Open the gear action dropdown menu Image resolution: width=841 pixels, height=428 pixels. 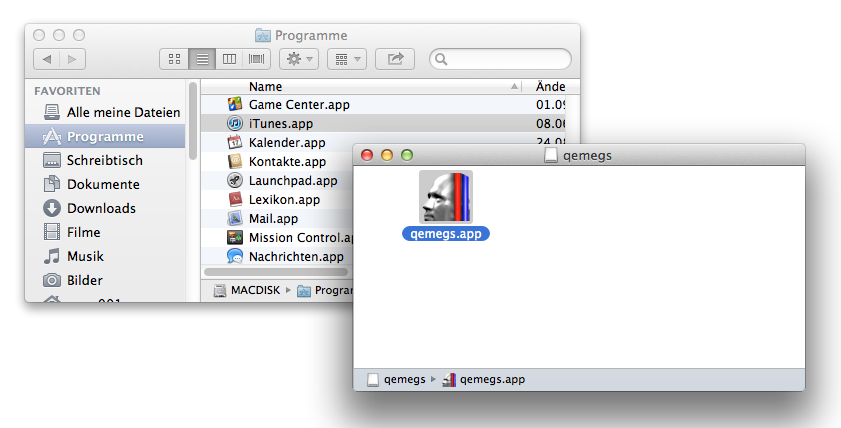tap(299, 59)
